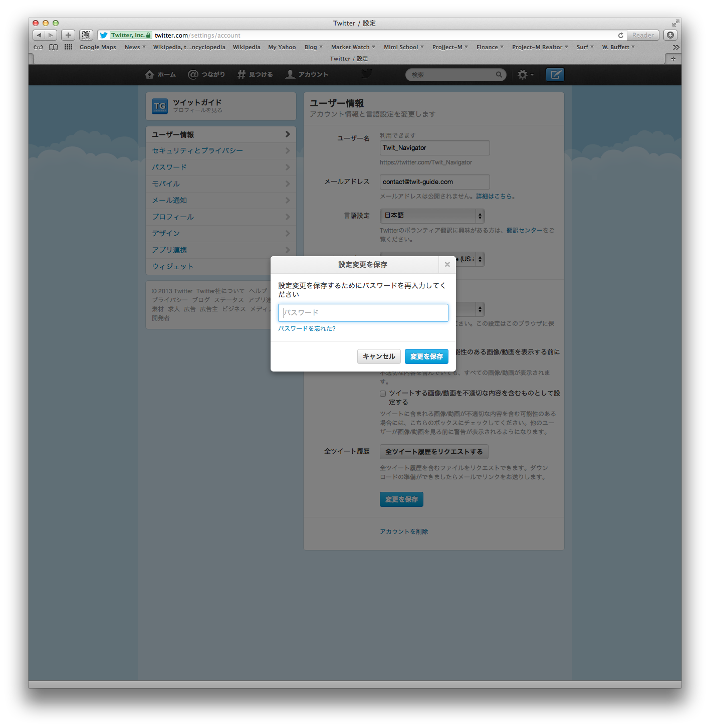The width and height of the screenshot is (710, 728).
Task: Click the dialog's 変更を保存 button
Action: click(x=426, y=356)
